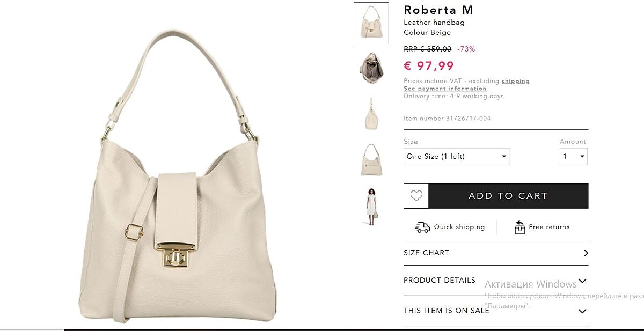The width and height of the screenshot is (644, 331).
Task: Open the Size Chart arrow
Action: 586,253
